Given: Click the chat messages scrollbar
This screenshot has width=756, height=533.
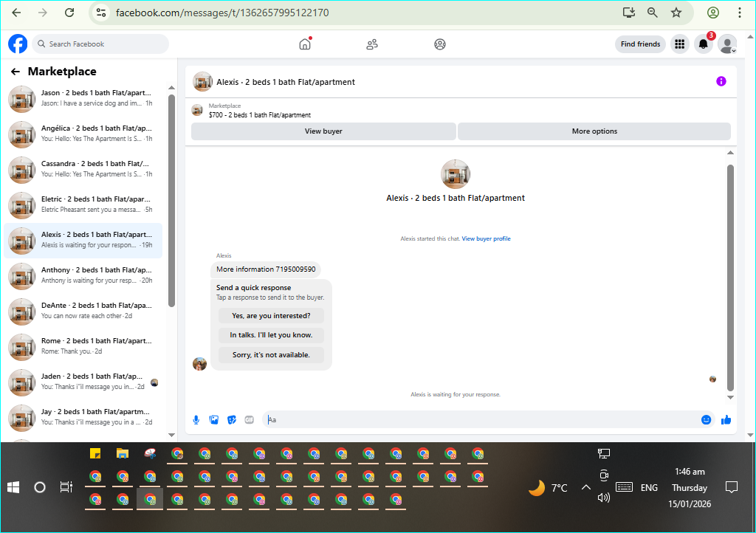Looking at the screenshot, I should pos(730,278).
